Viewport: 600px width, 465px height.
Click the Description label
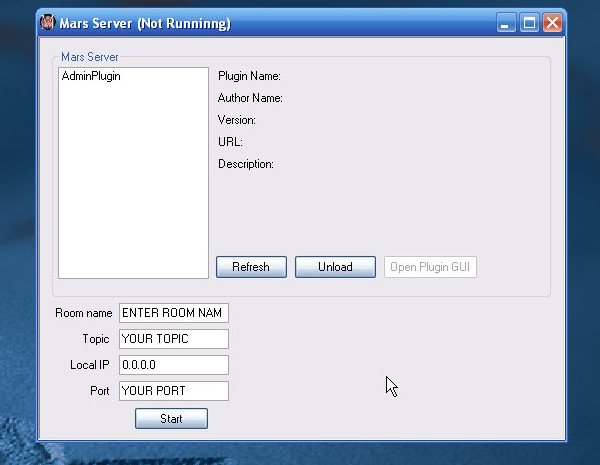click(x=246, y=164)
